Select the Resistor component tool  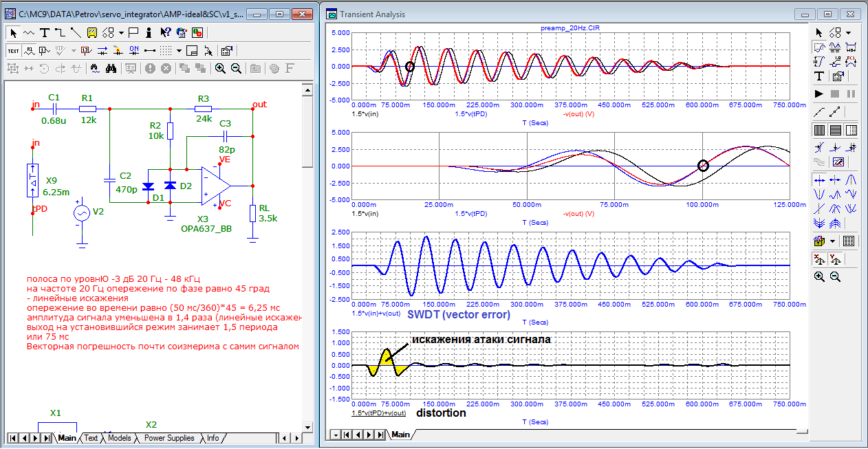29,32
